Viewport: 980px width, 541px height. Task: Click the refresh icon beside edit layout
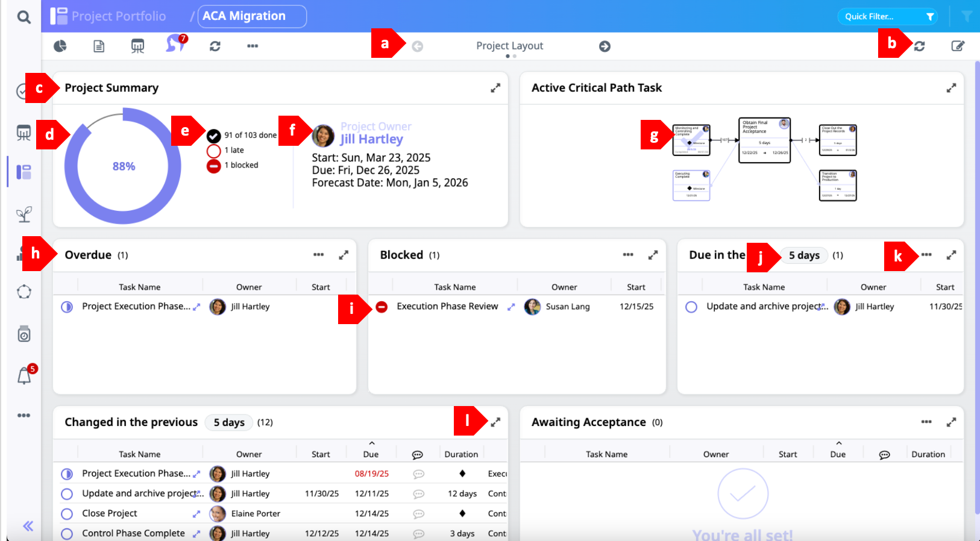coord(919,46)
